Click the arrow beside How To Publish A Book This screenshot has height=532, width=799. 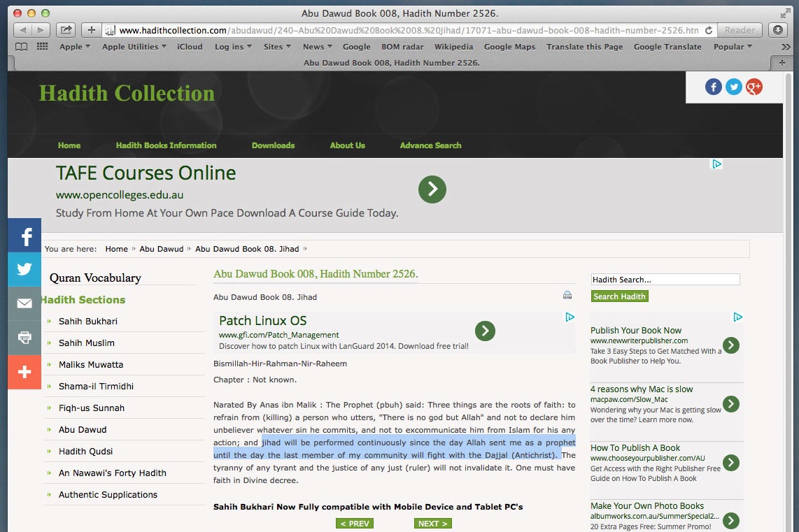coord(730,463)
